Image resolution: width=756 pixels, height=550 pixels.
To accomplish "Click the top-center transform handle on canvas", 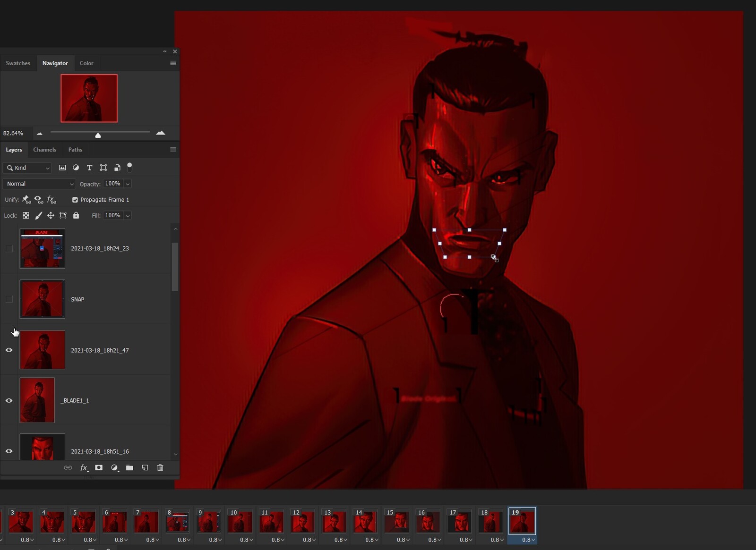I will [469, 230].
